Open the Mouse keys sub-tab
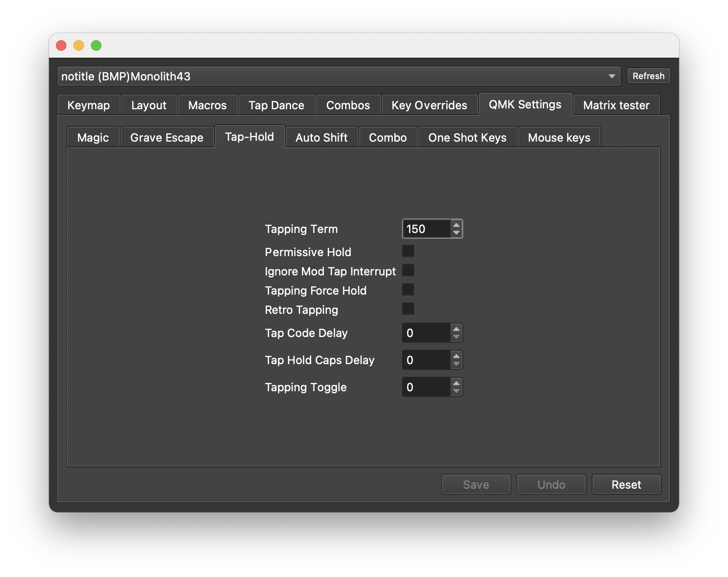 (x=559, y=138)
